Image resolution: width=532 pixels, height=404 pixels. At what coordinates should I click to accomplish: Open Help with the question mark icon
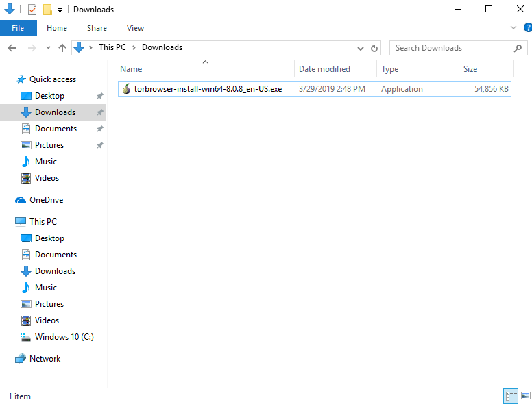pos(528,27)
